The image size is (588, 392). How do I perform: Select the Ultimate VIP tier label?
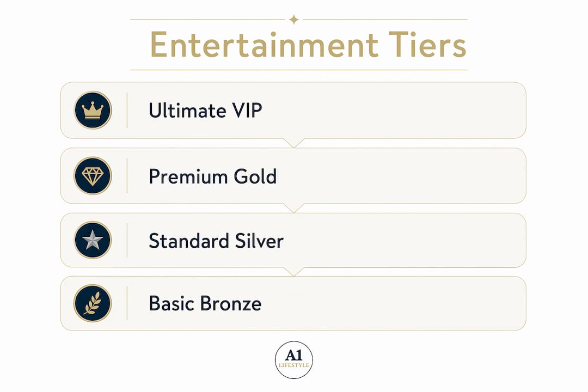pyautogui.click(x=205, y=111)
